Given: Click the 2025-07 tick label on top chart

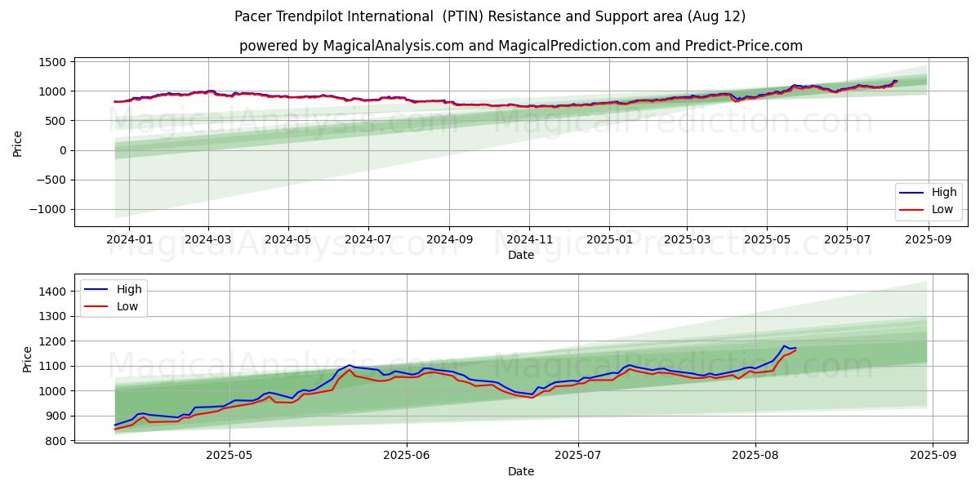Looking at the screenshot, I should [x=847, y=239].
